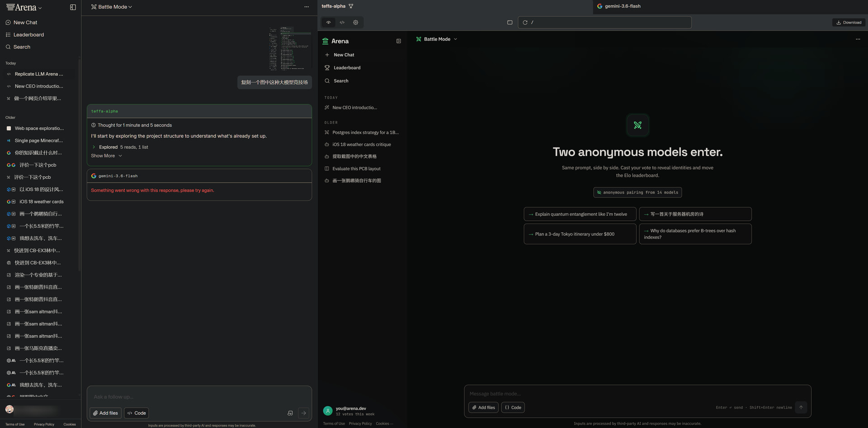The image size is (868, 428).
Task: Click filter icon next to teffa-alpha
Action: [x=351, y=6]
